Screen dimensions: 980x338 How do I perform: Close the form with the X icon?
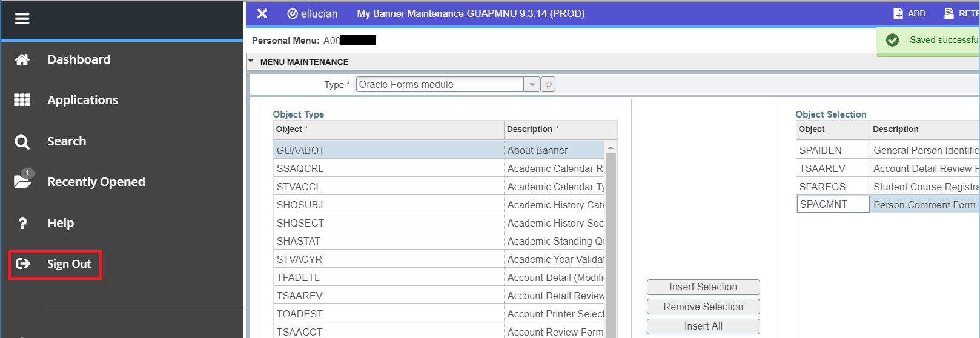point(262,13)
